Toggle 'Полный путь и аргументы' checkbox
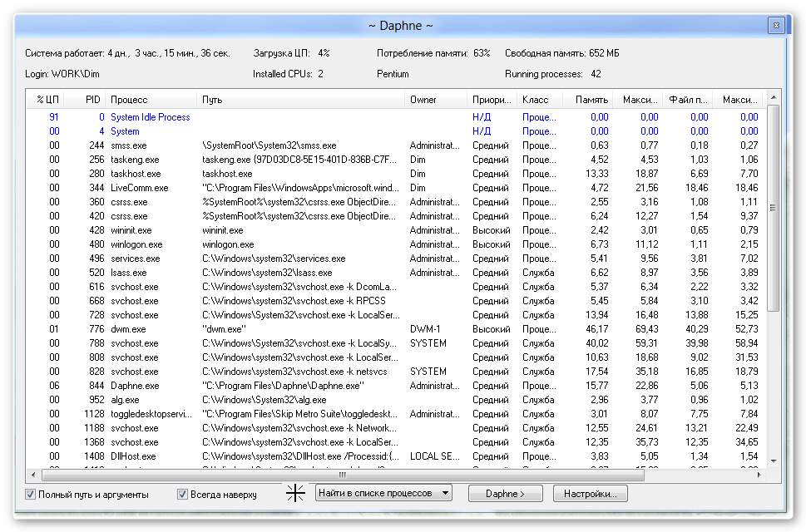This screenshot has height=532, width=806. 31,495
